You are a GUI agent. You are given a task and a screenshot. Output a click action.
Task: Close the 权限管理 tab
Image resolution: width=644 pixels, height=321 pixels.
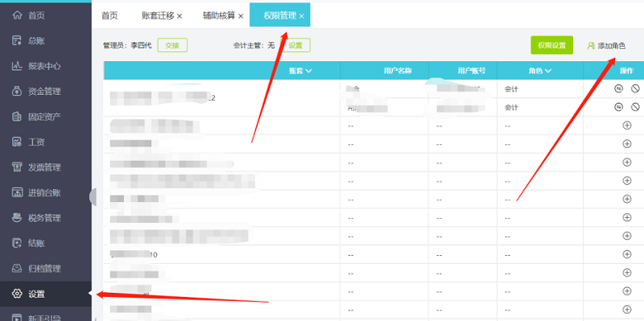coord(302,16)
